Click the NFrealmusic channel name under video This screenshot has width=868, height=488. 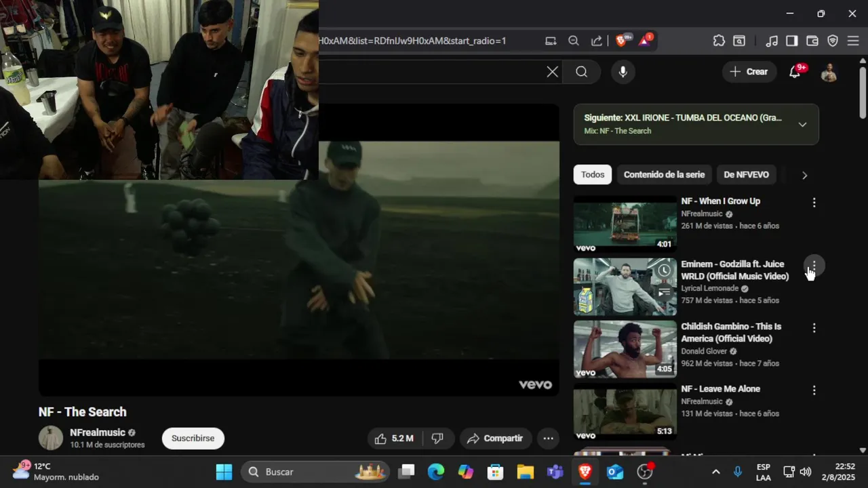coord(98,432)
